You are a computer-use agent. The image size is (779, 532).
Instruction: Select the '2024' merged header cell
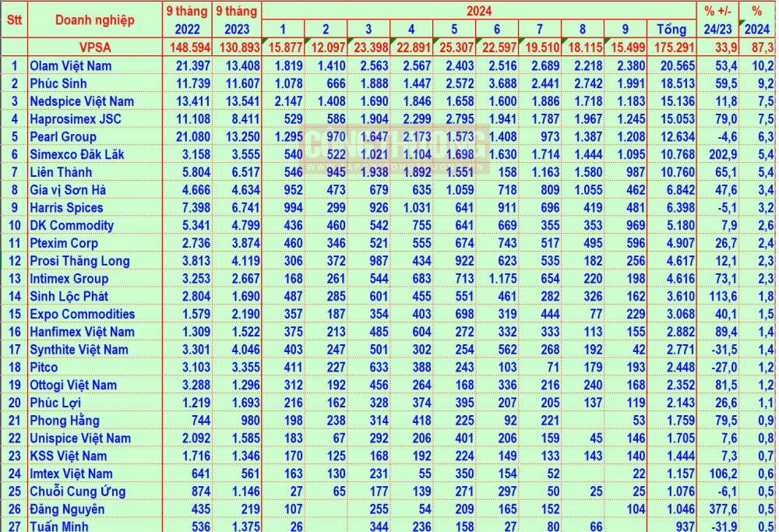coord(479,10)
